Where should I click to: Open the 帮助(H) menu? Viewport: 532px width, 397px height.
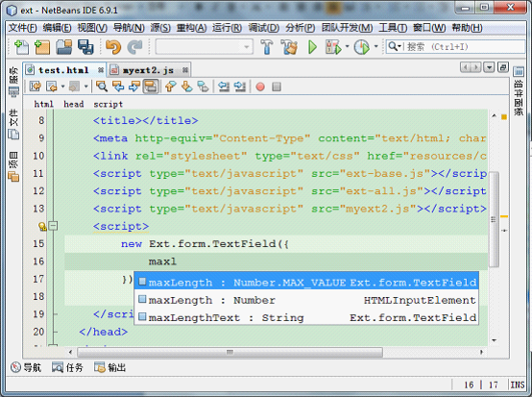468,28
